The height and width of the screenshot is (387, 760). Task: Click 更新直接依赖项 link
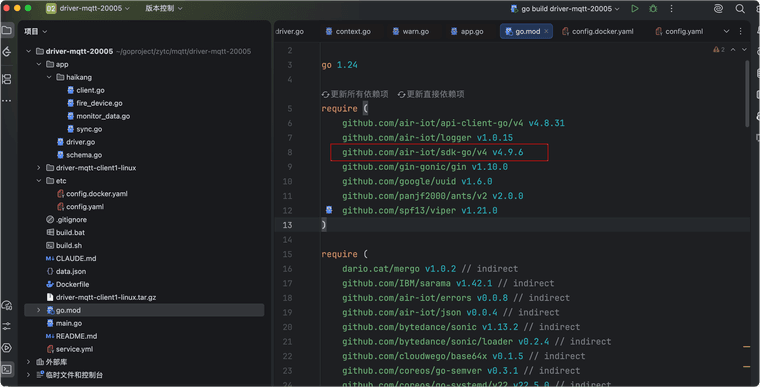(431, 94)
